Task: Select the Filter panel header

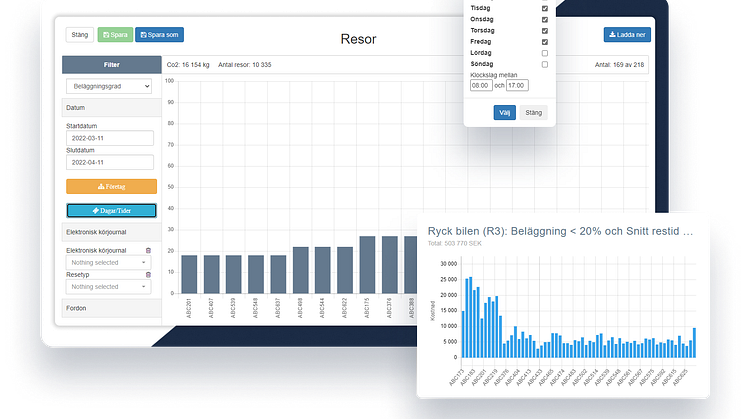Action: point(112,65)
